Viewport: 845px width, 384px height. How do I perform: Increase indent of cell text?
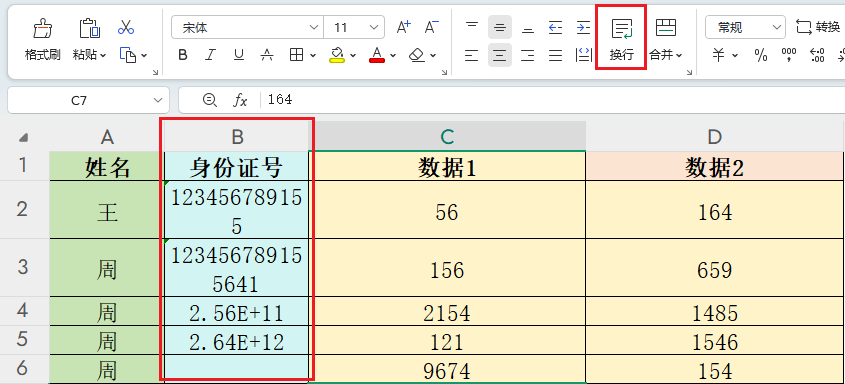click(x=583, y=27)
